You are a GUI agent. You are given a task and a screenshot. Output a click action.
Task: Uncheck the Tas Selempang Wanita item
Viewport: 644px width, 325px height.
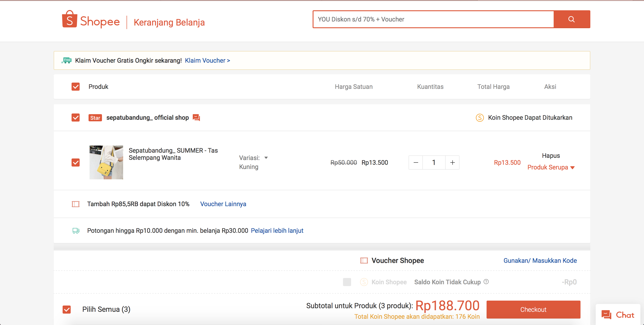coord(76,163)
